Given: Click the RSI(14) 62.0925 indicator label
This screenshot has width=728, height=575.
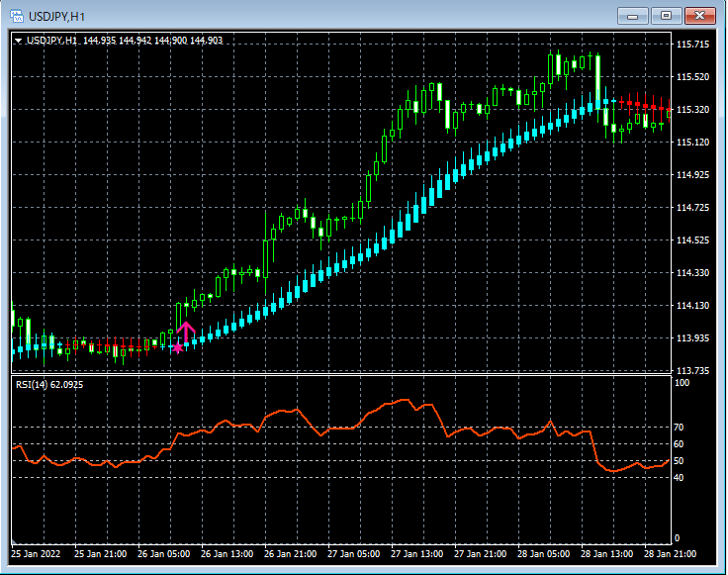Looking at the screenshot, I should click(49, 385).
